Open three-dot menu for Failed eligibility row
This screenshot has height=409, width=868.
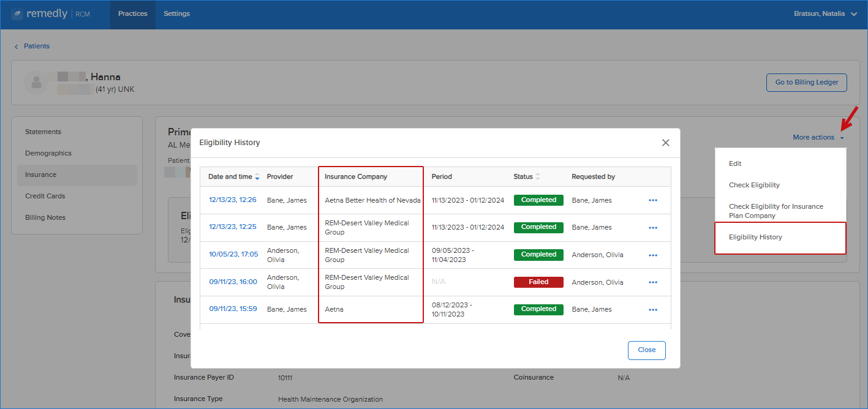click(653, 282)
